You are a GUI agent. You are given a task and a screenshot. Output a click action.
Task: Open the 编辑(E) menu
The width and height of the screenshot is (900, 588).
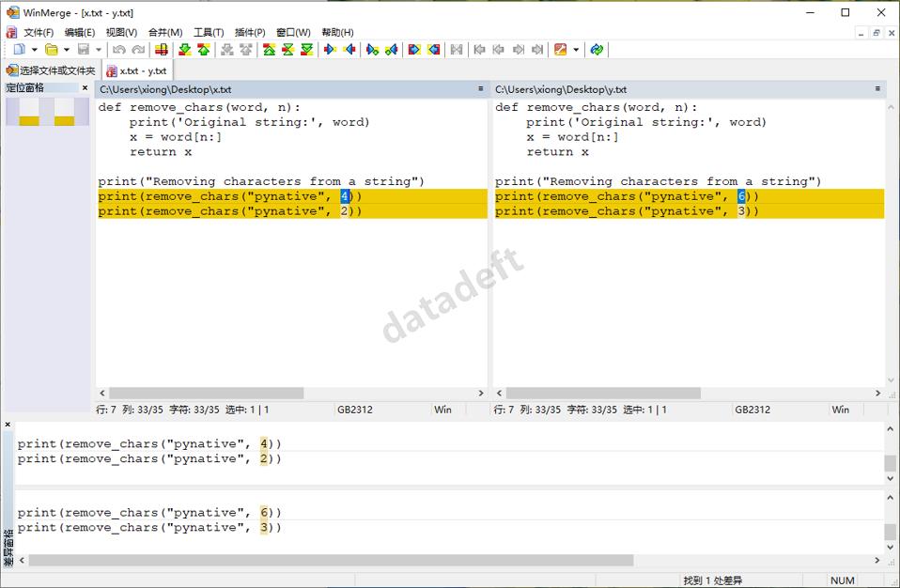[x=80, y=33]
